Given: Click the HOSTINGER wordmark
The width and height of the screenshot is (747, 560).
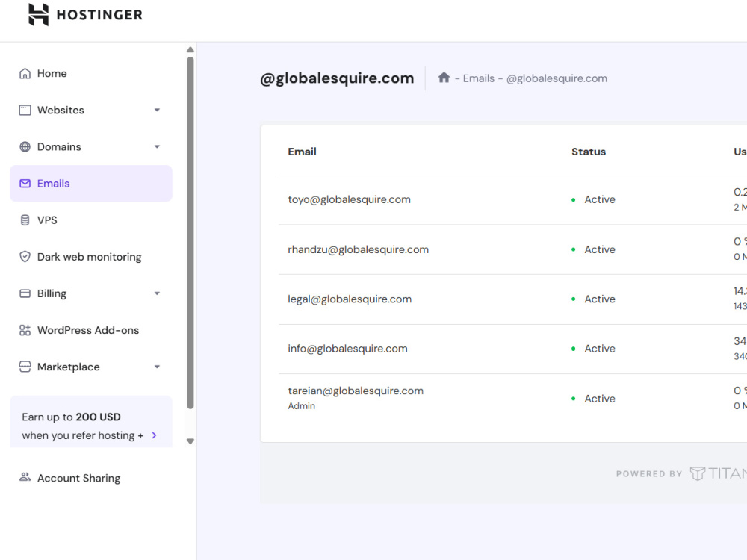Looking at the screenshot, I should [x=99, y=15].
